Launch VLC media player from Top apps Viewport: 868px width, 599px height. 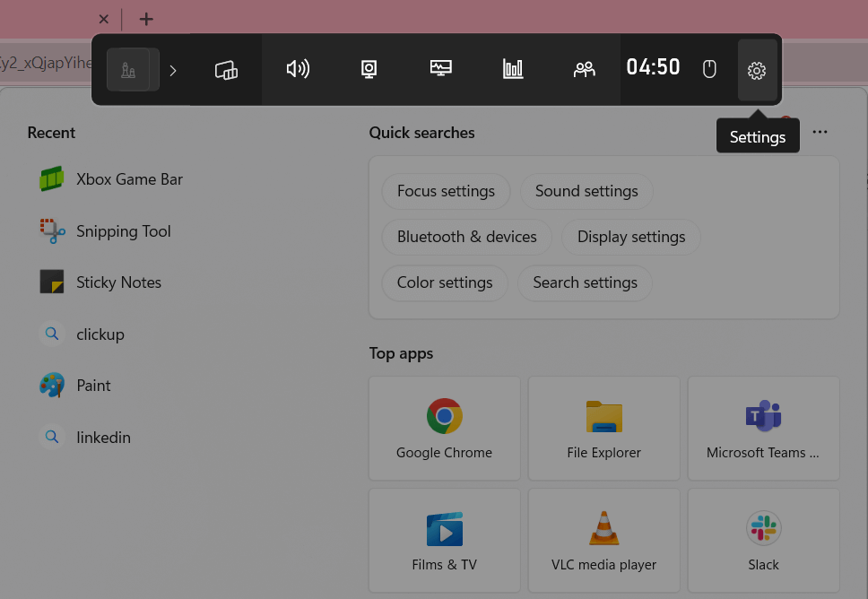tap(604, 541)
